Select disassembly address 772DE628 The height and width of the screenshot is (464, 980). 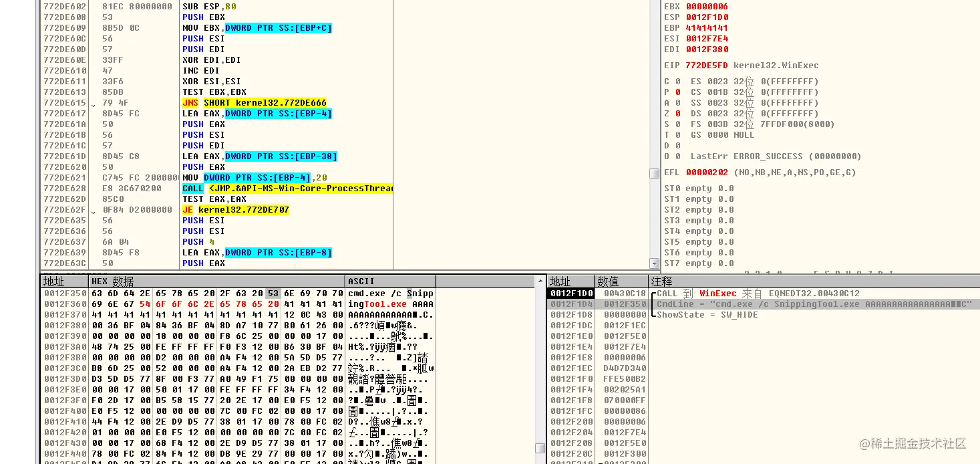coord(65,189)
